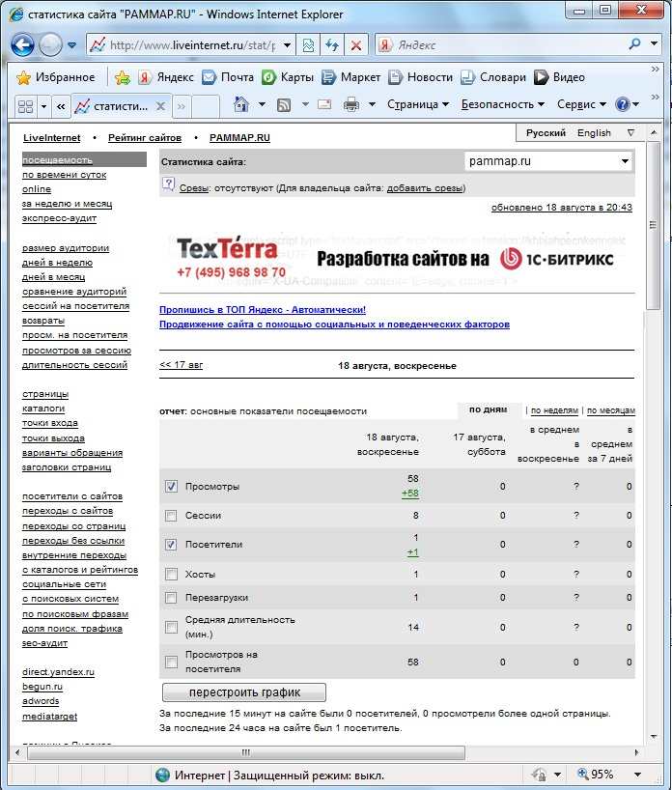Click the read mail icon

(324, 105)
